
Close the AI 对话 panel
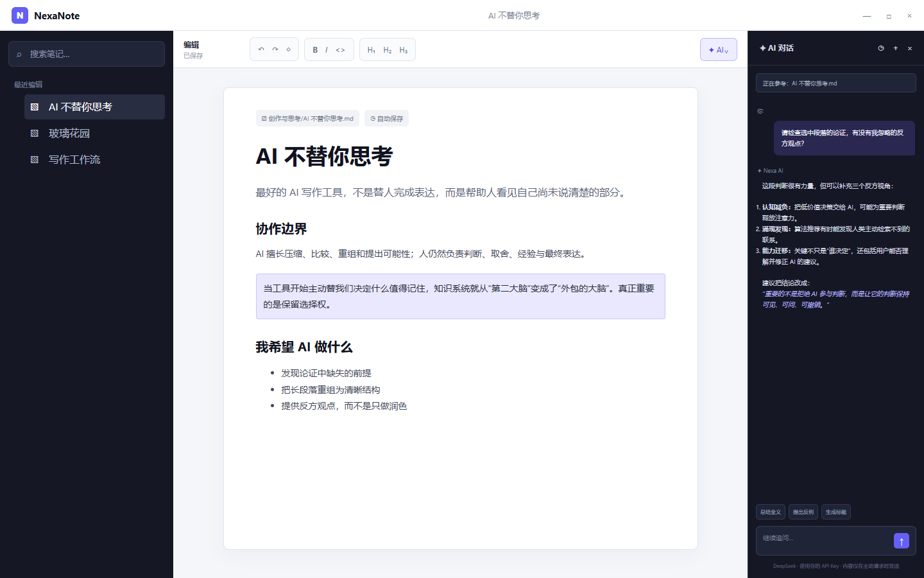click(910, 48)
